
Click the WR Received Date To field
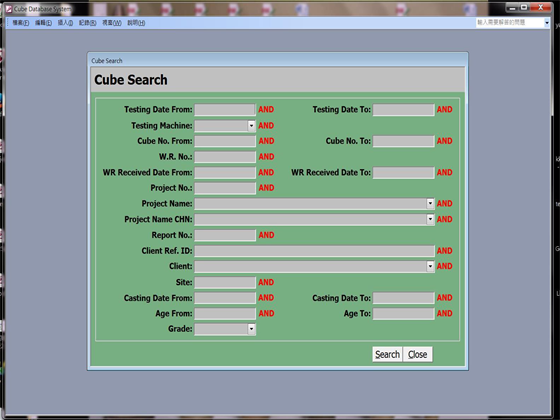tap(404, 172)
